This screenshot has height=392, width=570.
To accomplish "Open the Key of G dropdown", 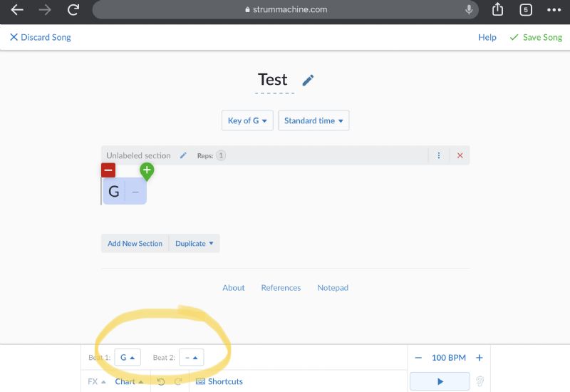I will [247, 120].
